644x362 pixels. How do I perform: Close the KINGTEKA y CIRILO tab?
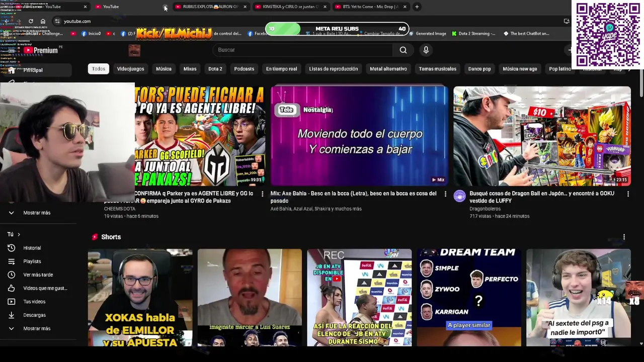(x=325, y=7)
